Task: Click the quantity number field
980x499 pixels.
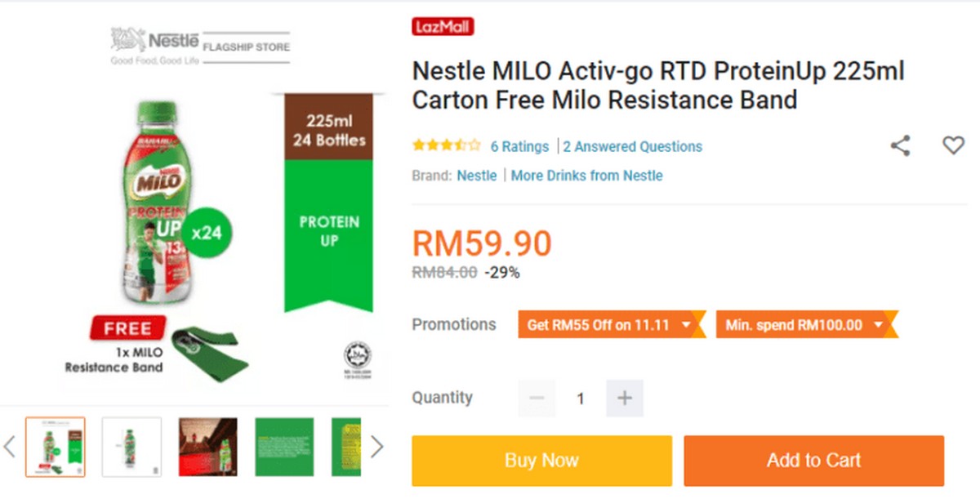Action: (x=581, y=399)
